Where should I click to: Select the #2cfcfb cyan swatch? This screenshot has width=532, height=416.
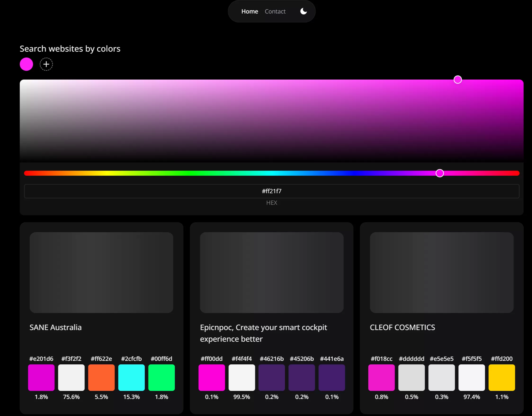131,377
